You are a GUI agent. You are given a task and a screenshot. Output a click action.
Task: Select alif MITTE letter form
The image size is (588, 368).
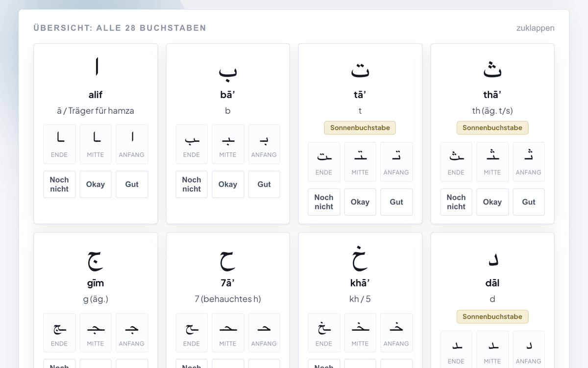pyautogui.click(x=96, y=144)
